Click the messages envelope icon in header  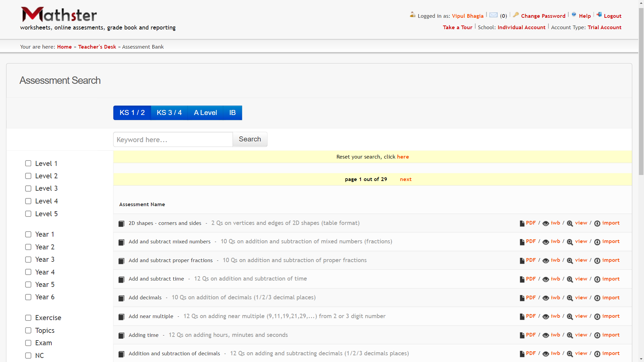[493, 15]
